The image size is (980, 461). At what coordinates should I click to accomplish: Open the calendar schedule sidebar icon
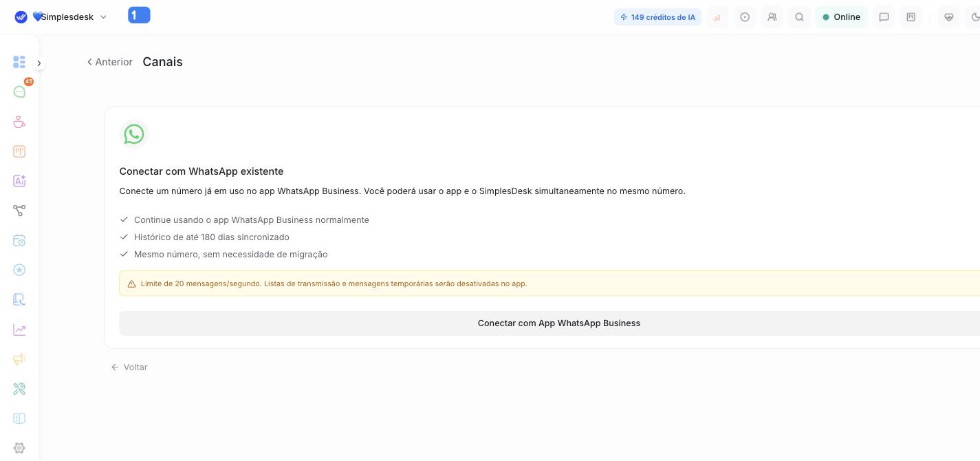(19, 241)
